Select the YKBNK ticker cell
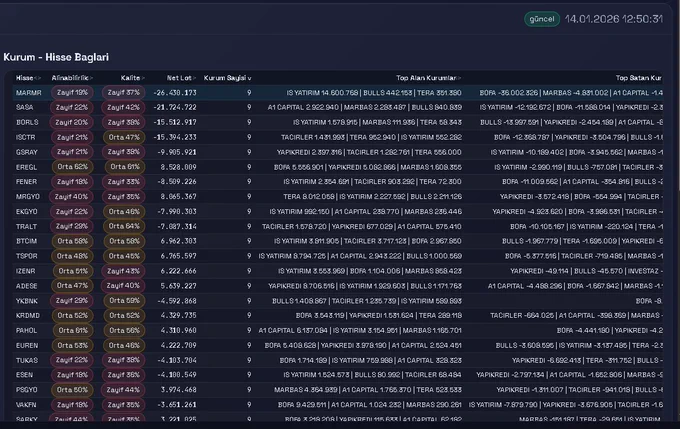 pyautogui.click(x=26, y=301)
